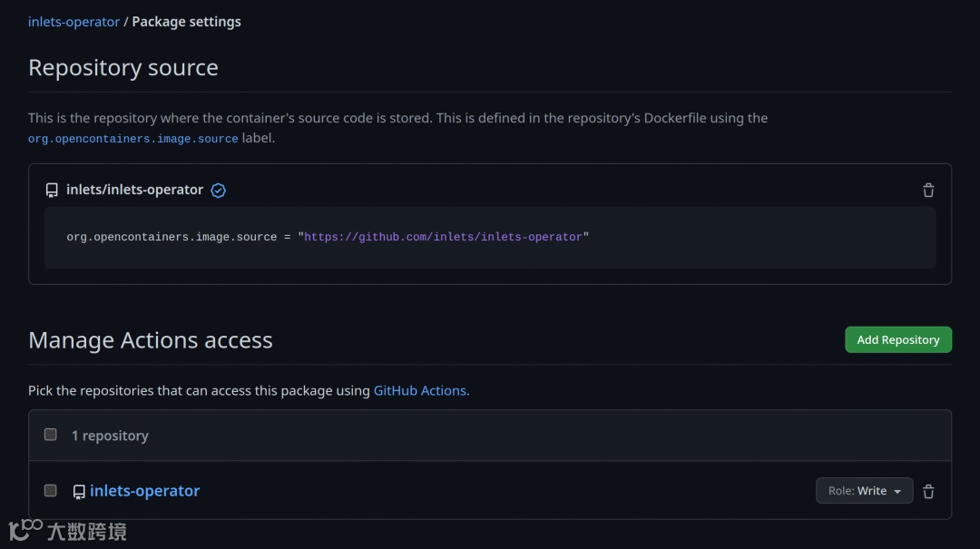980x549 pixels.
Task: Tick the select-all checkbox beside 1 repository
Action: pyautogui.click(x=51, y=435)
